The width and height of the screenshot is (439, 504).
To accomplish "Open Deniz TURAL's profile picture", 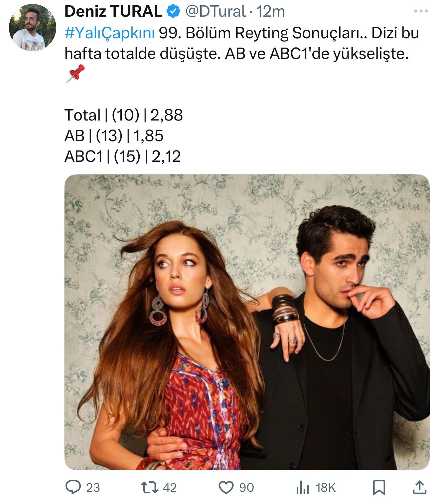I will coord(32,27).
